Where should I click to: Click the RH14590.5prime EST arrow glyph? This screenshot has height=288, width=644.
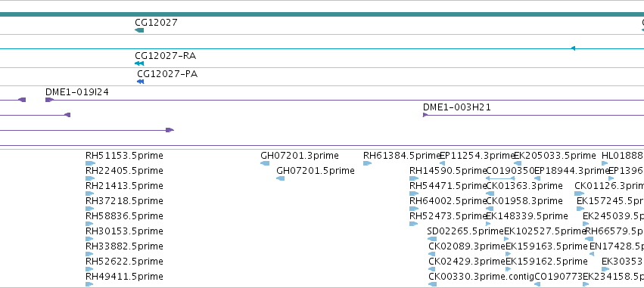(x=414, y=178)
